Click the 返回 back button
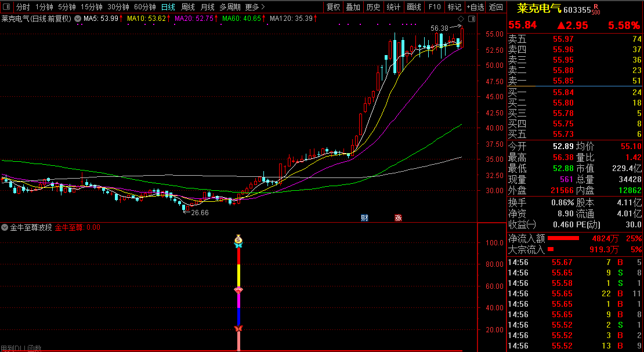This screenshot has height=352, width=644. [496, 7]
